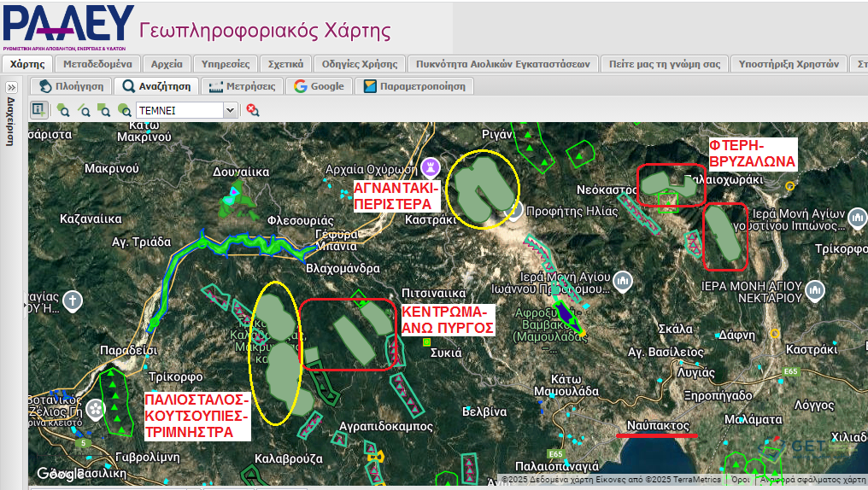Switch to the Google tab
868x490 pixels.
pos(319,86)
